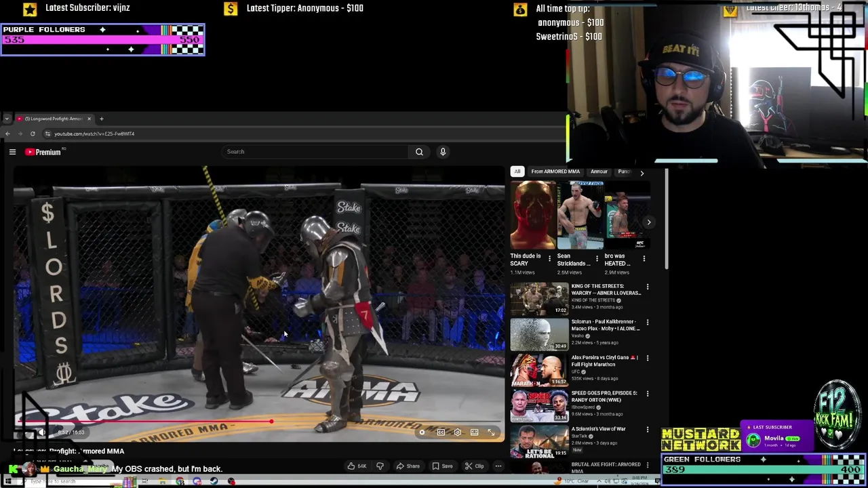The image size is (868, 488).
Task: Select the Armour filter chip
Action: pyautogui.click(x=599, y=171)
